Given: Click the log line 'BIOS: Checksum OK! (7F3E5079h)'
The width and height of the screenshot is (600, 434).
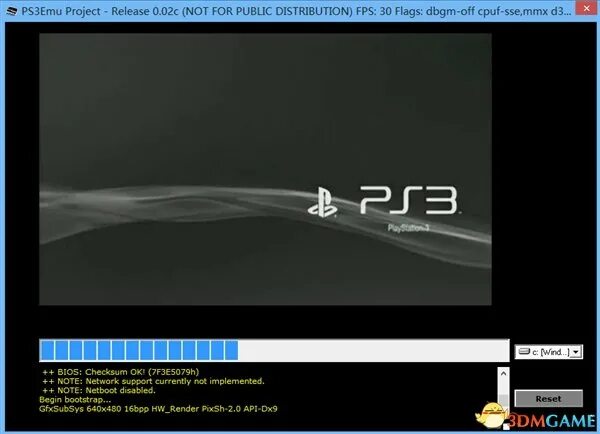Looking at the screenshot, I should (x=121, y=372).
